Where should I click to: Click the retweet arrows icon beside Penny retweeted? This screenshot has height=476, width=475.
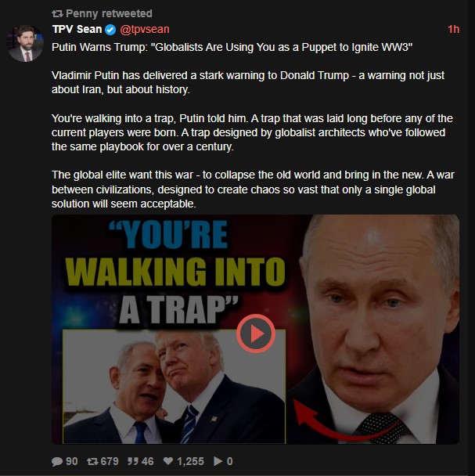pos(57,13)
